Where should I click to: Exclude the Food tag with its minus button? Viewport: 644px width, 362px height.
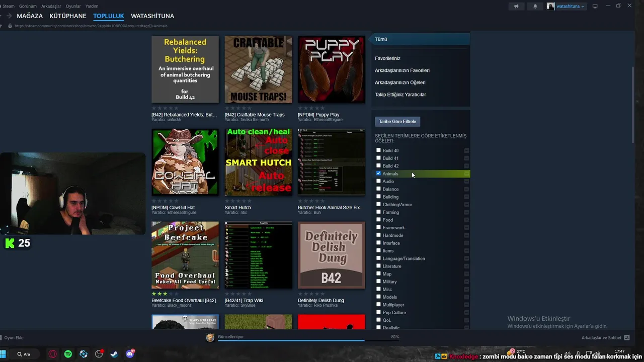(x=466, y=220)
